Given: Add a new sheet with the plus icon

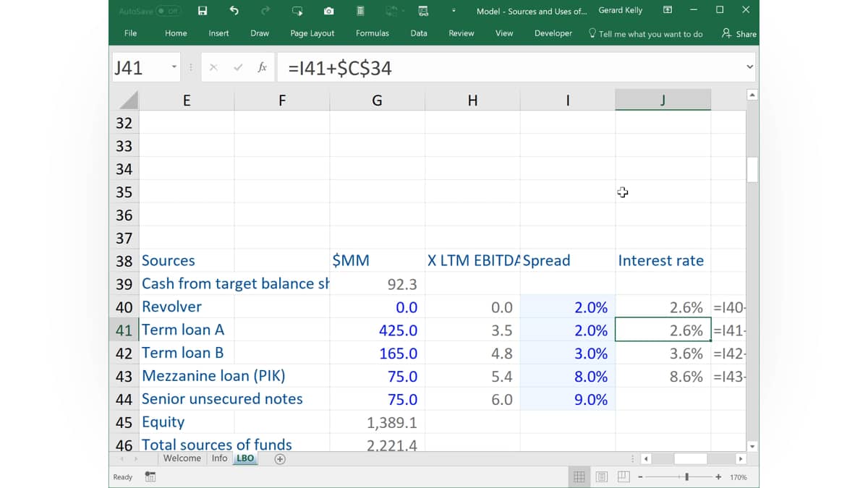Looking at the screenshot, I should [280, 459].
